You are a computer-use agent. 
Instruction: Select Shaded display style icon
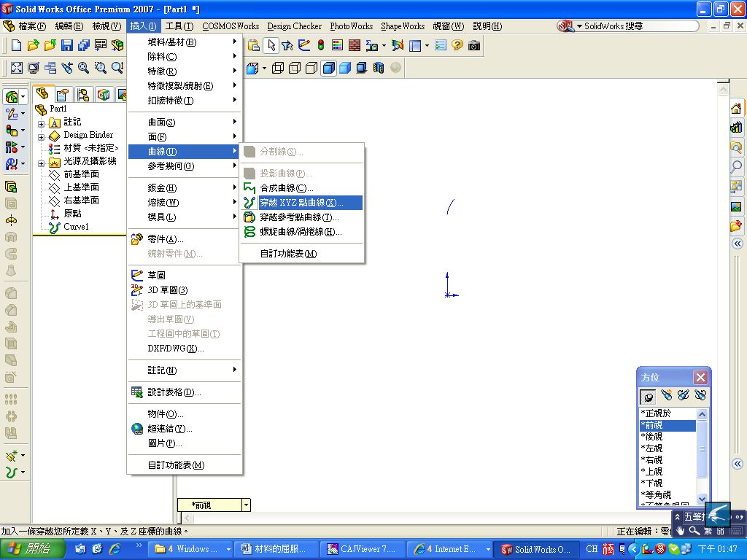pos(345,68)
